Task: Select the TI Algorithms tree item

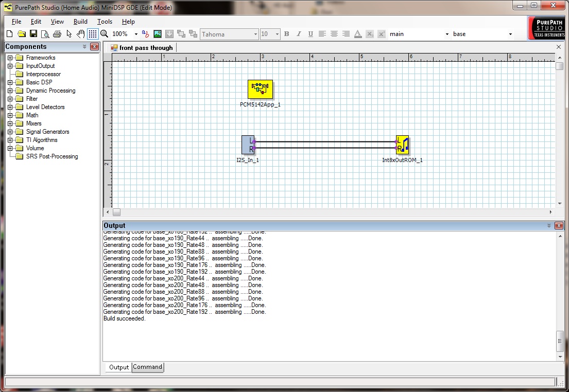Action: [x=42, y=140]
